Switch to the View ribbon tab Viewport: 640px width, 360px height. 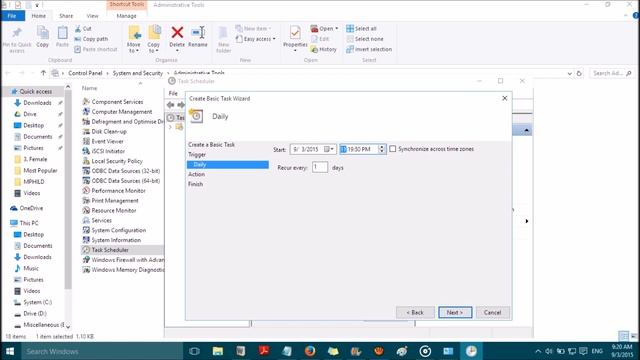click(x=93, y=16)
